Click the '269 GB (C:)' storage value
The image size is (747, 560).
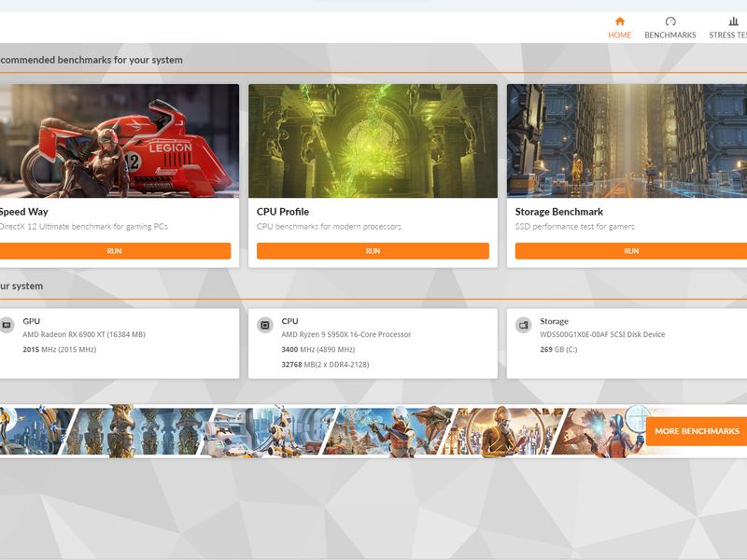pos(558,349)
